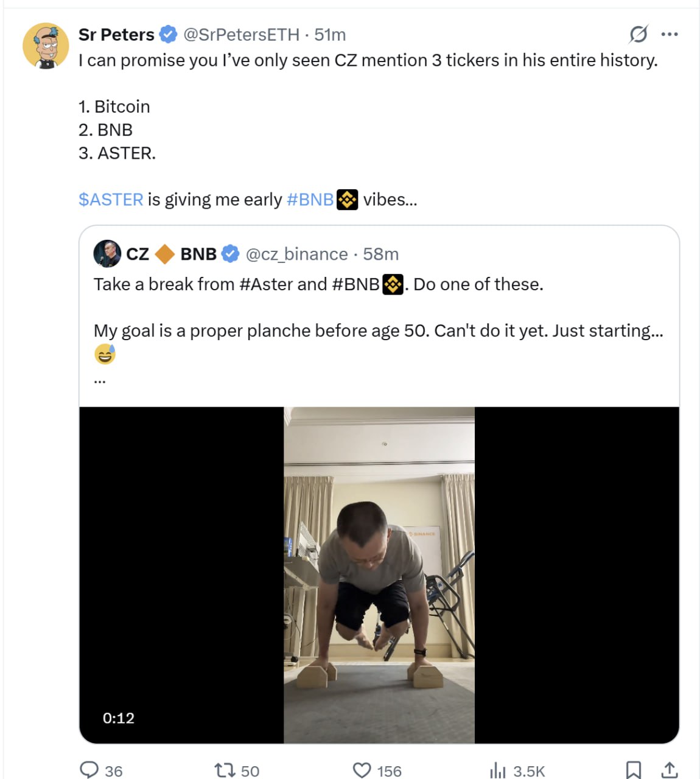Bookmark this post
This screenshot has width=700, height=779.
pyautogui.click(x=634, y=770)
